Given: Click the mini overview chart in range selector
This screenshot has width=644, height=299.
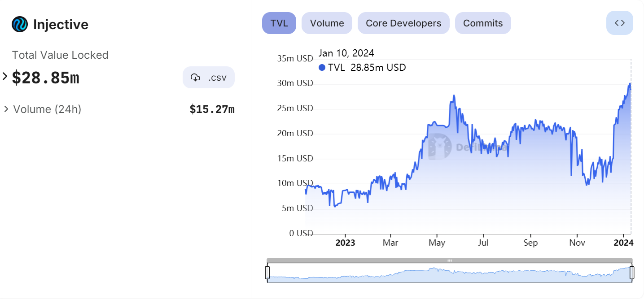Looking at the screenshot, I should pos(449,273).
